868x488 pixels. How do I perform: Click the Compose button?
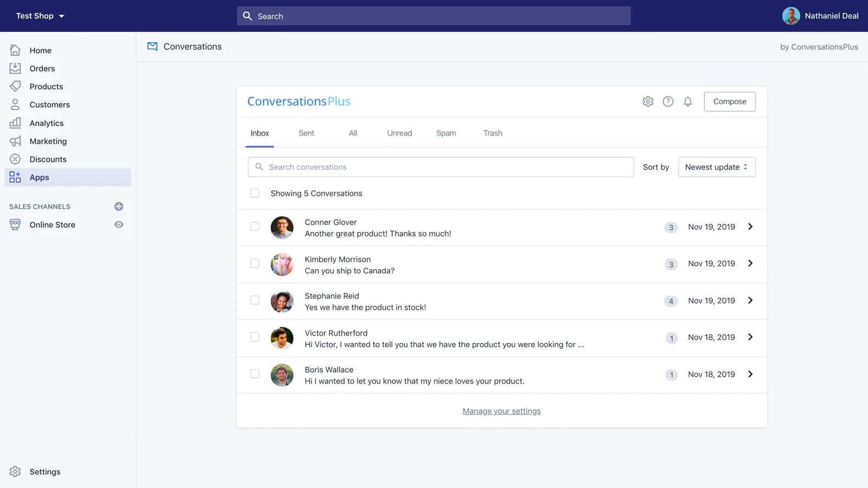pos(729,101)
